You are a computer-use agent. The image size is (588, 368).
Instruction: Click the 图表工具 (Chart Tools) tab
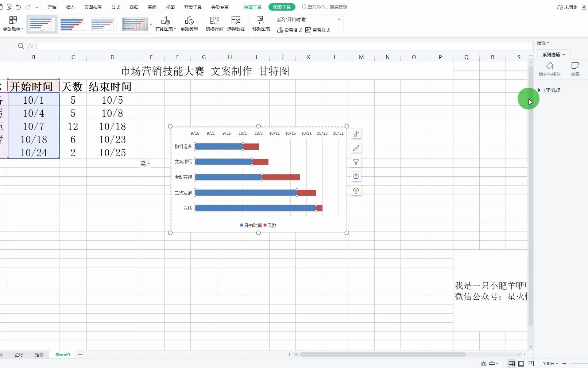click(282, 7)
